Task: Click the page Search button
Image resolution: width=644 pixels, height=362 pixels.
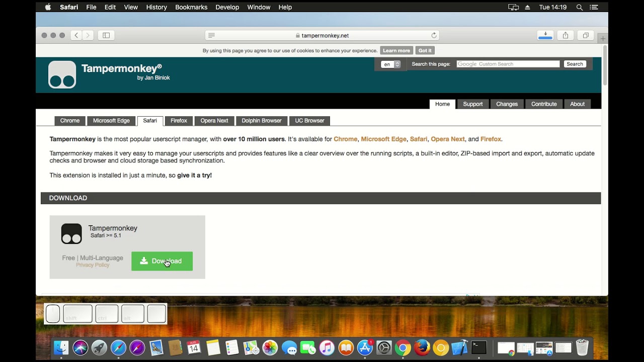Action: coord(575,64)
